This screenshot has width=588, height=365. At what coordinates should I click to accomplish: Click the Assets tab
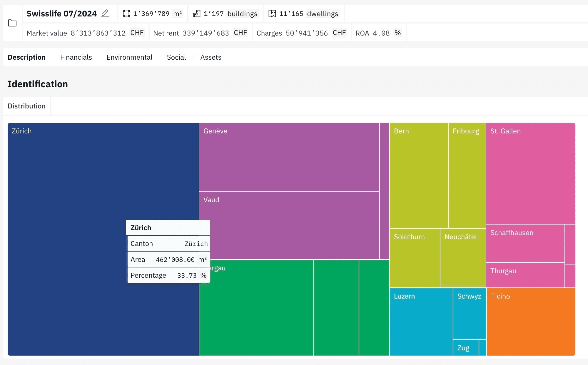[x=211, y=57]
